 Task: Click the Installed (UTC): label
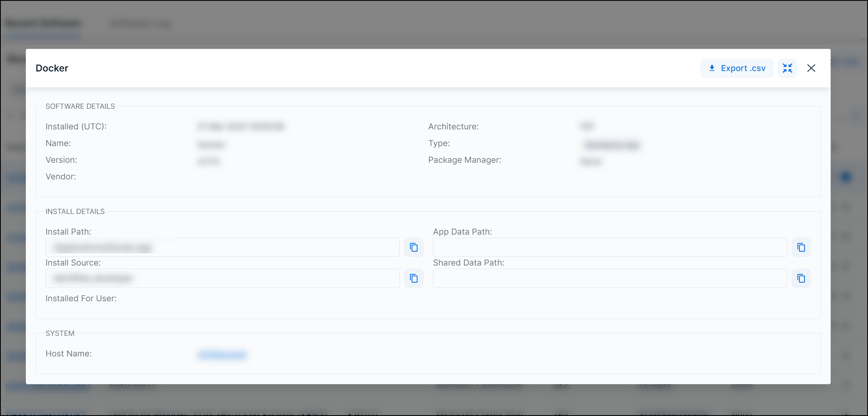tap(76, 127)
